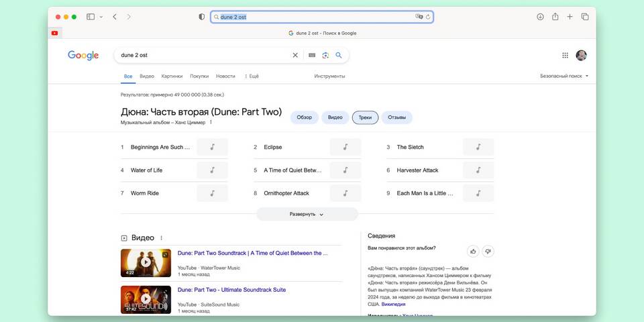This screenshot has width=644, height=322.
Task: Open the on-screen keyboard icon in search box
Action: (x=312, y=56)
